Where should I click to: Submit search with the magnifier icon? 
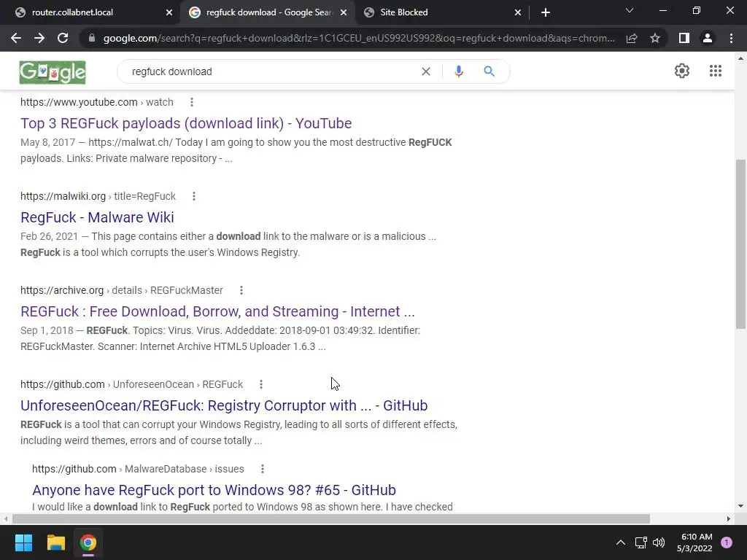point(489,71)
